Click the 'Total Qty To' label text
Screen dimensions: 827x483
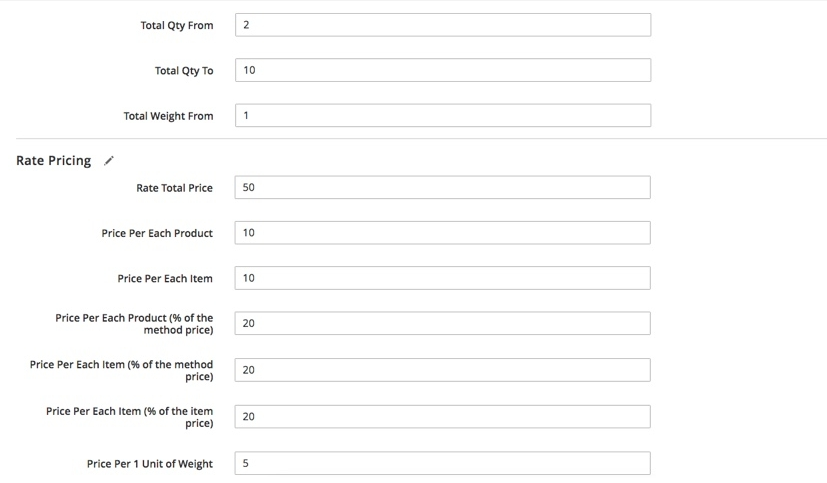click(184, 71)
